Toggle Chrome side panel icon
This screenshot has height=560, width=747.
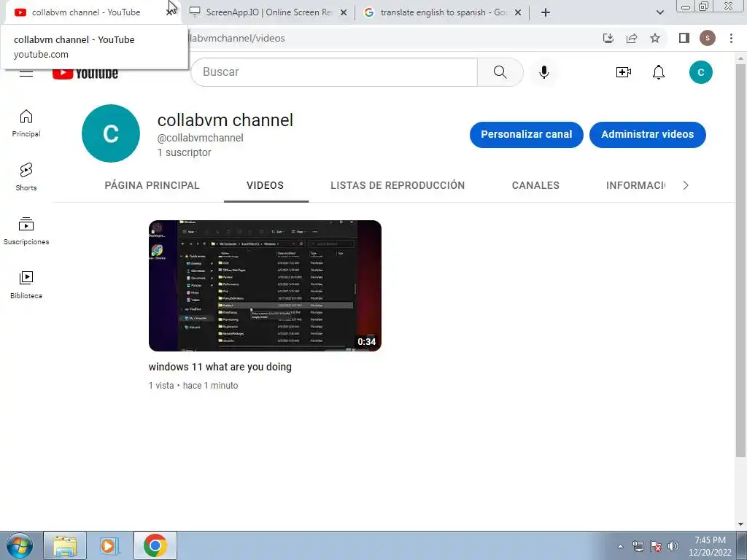684,38
